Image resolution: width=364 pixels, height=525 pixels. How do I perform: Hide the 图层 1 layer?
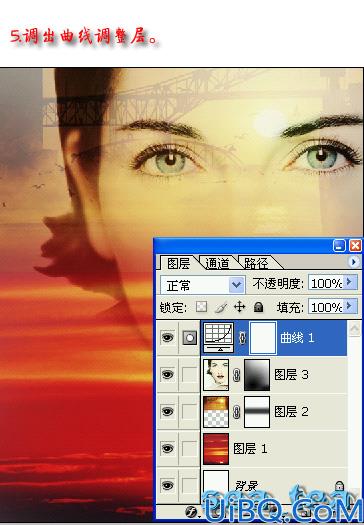167,448
